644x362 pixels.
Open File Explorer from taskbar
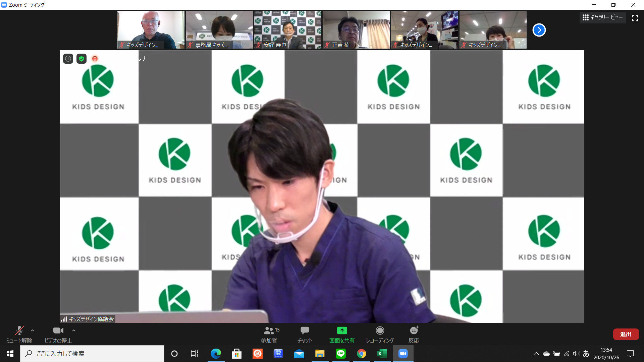point(320,354)
